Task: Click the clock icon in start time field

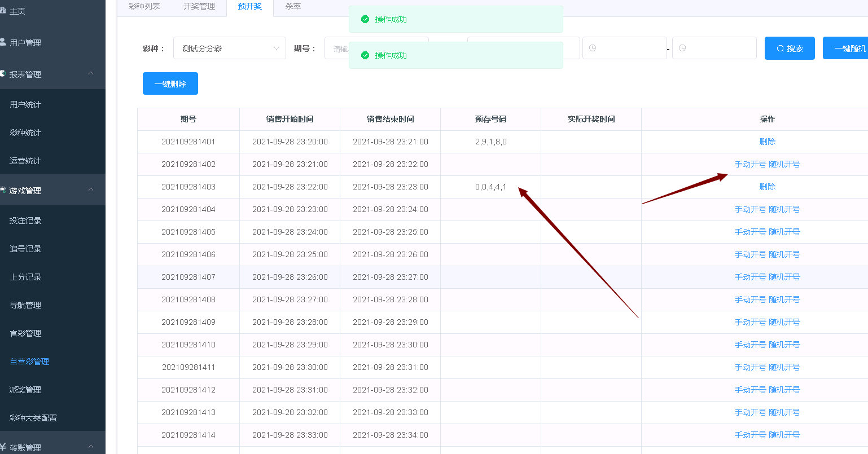Action: coord(593,49)
